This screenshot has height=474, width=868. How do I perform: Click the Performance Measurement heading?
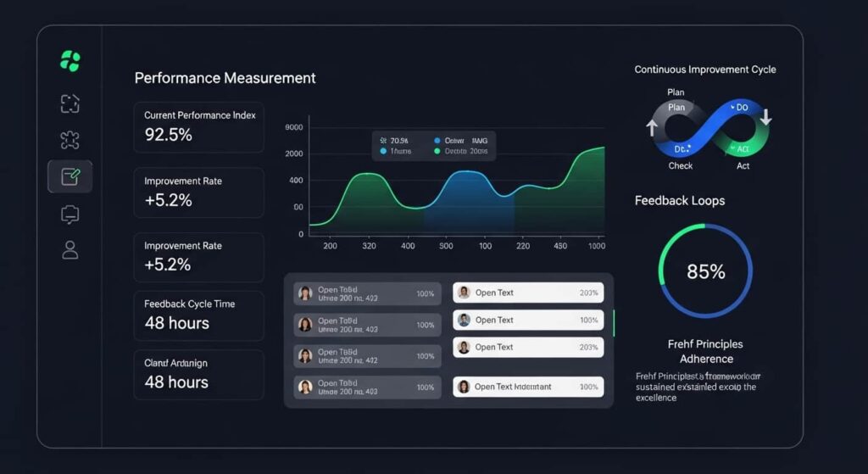(225, 78)
